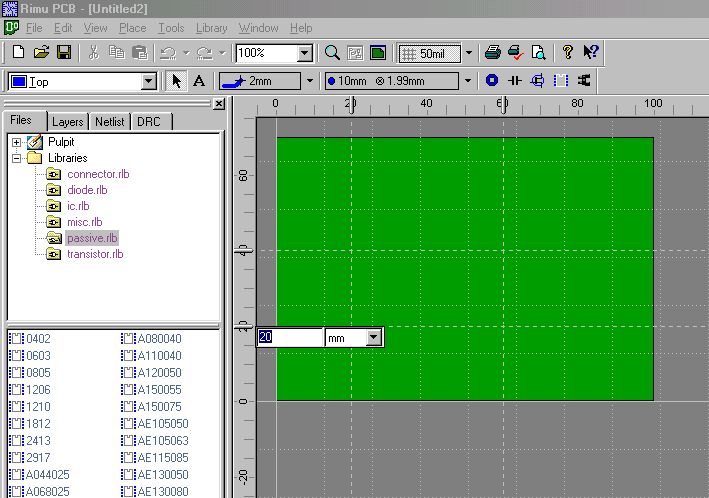Expand the Pulpit tree node
Screen dimensions: 709x498
[x=16, y=142]
